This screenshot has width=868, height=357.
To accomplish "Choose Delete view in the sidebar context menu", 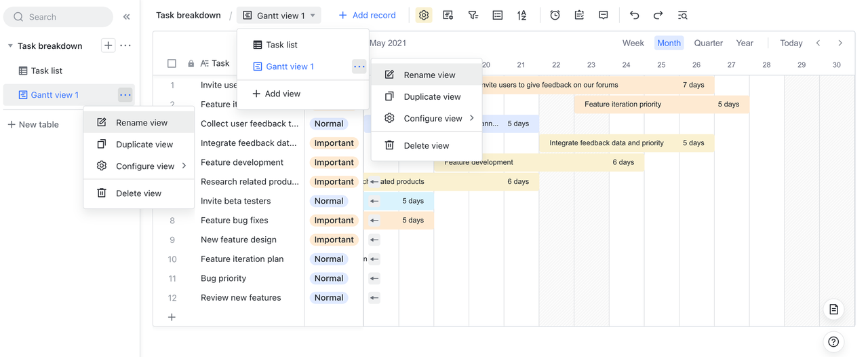I will 138,193.
